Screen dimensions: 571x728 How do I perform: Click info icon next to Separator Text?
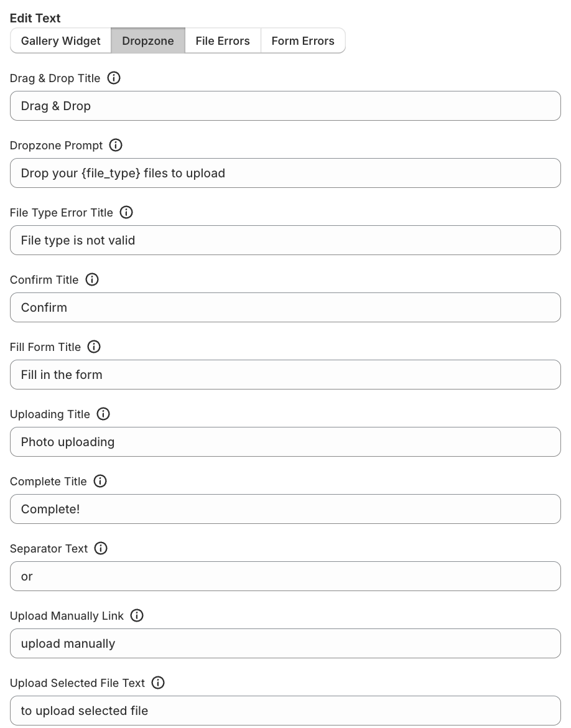[x=101, y=549]
